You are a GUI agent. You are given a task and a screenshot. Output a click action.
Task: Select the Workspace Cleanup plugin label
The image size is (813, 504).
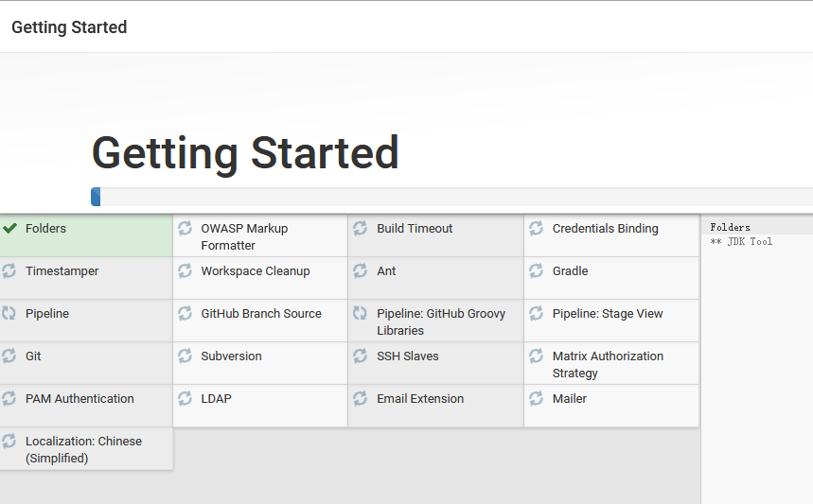point(256,270)
